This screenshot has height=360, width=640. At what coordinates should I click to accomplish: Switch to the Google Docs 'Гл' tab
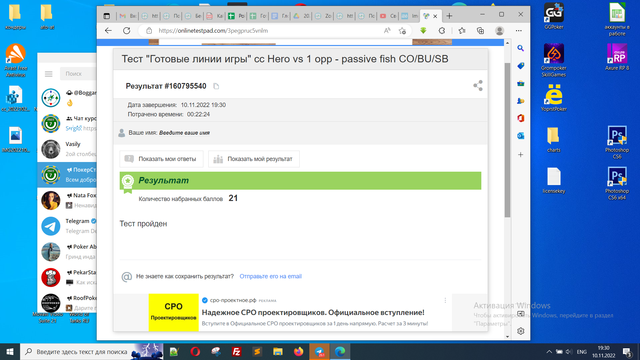tap(280, 16)
